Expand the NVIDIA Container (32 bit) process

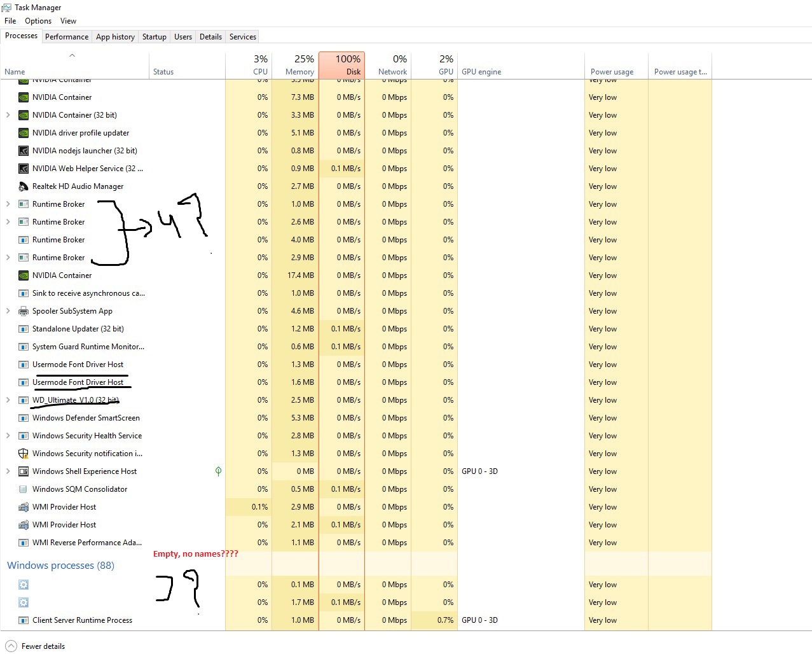(8, 115)
